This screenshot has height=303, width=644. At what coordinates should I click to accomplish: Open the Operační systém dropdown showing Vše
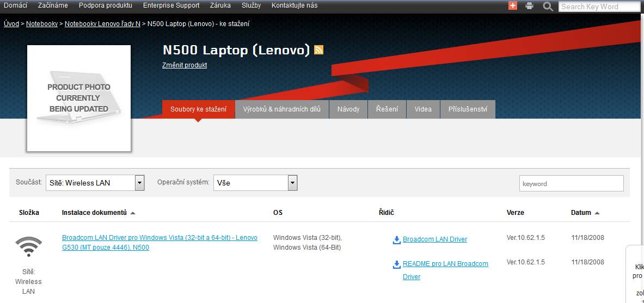click(x=255, y=183)
